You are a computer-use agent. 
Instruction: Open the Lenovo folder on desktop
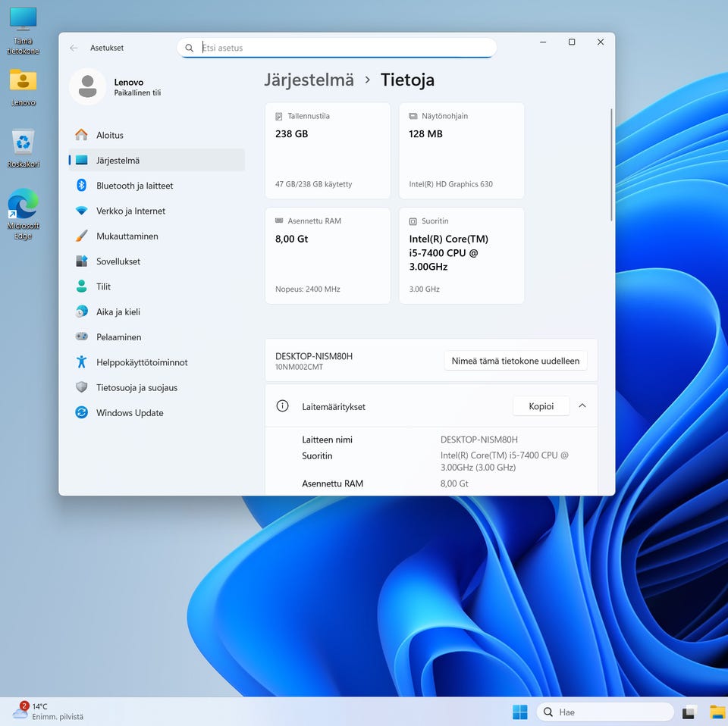coord(24,88)
